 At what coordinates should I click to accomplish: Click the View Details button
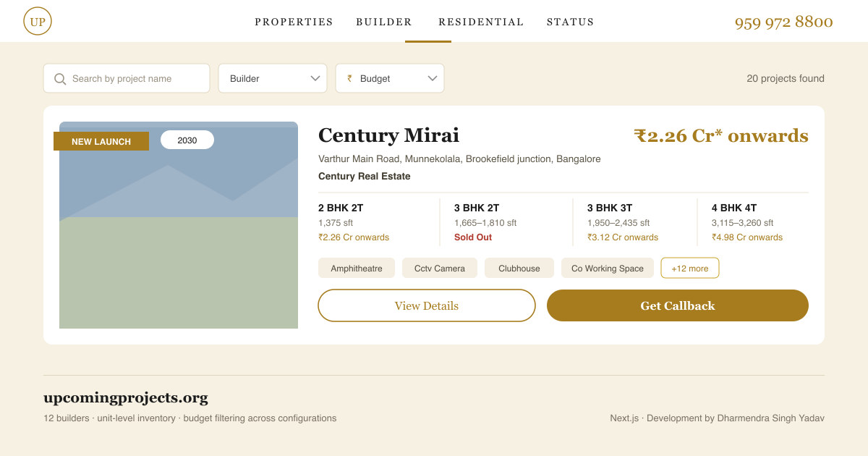[x=427, y=305]
